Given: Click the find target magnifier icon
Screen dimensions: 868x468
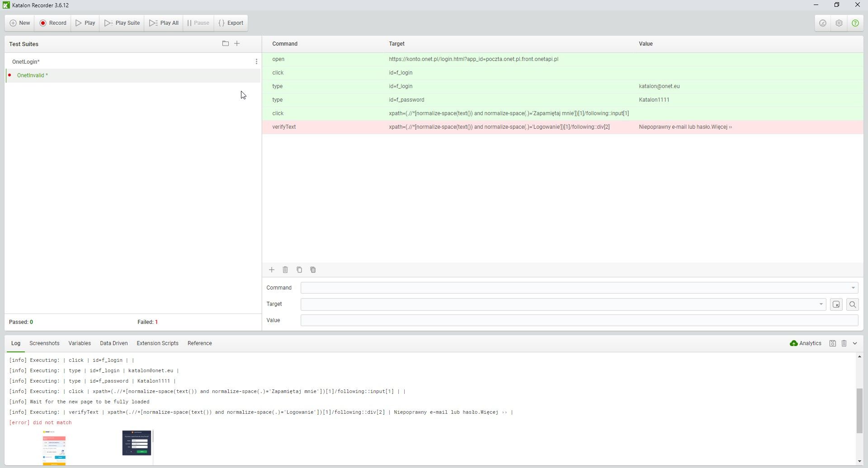Looking at the screenshot, I should coord(852,304).
